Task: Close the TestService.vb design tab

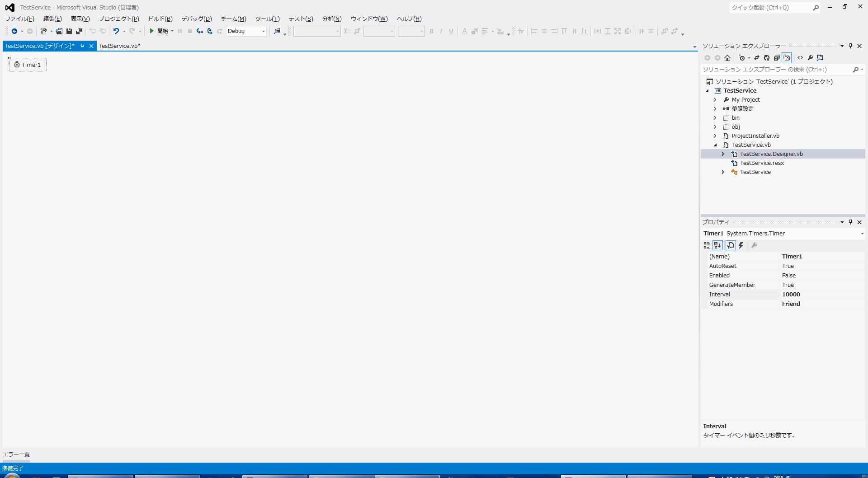Action: coord(91,46)
